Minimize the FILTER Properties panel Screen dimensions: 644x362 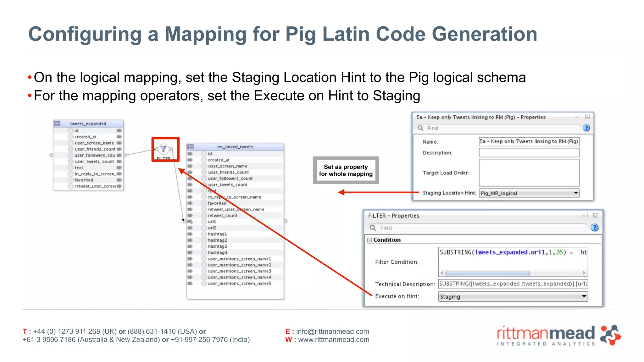pyautogui.click(x=595, y=216)
